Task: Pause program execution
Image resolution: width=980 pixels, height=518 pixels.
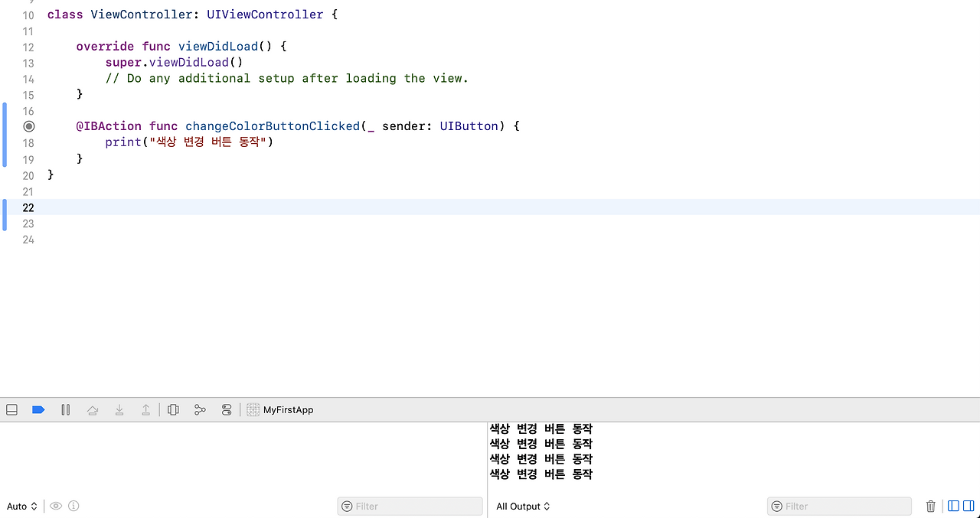Action: click(x=66, y=410)
